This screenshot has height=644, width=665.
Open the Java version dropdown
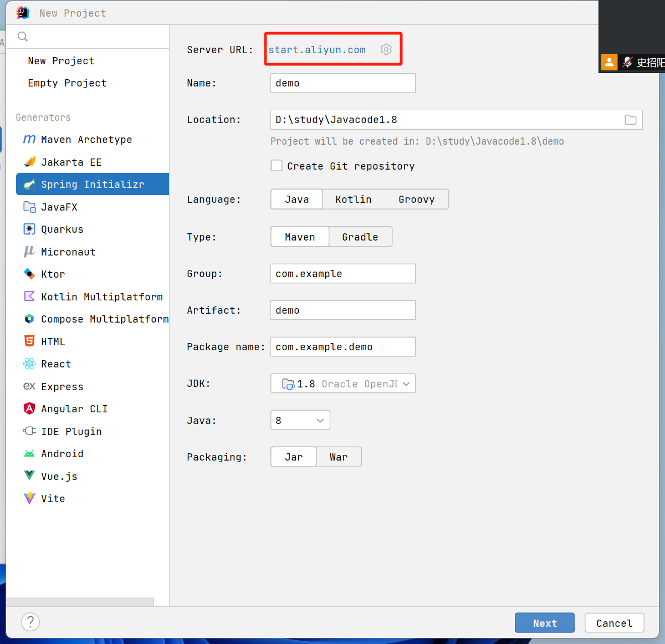[x=300, y=420]
